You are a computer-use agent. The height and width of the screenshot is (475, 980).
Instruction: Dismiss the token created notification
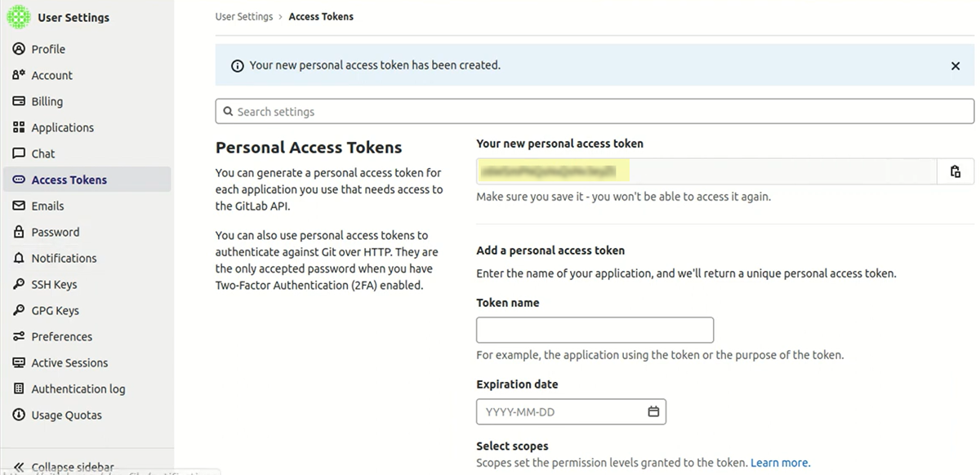point(955,66)
